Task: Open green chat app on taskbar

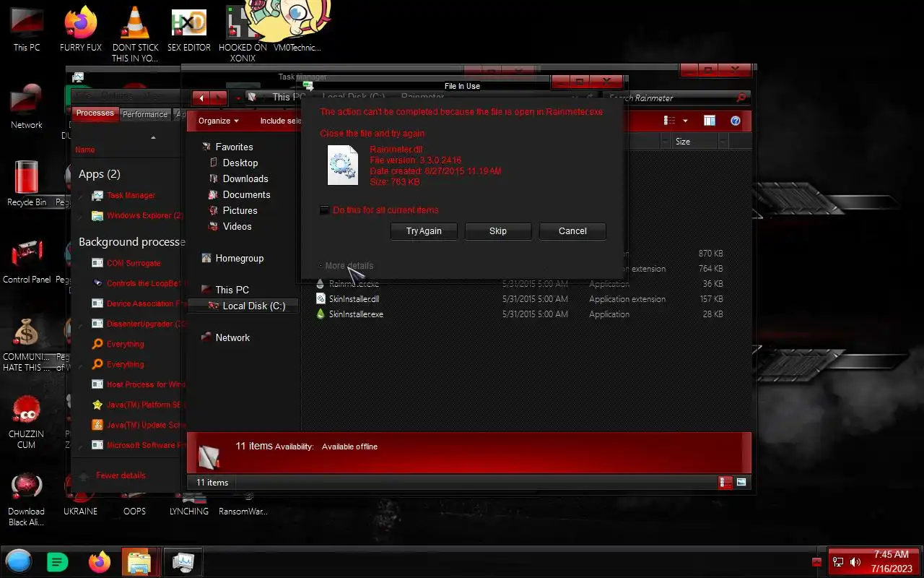Action: coord(57,561)
